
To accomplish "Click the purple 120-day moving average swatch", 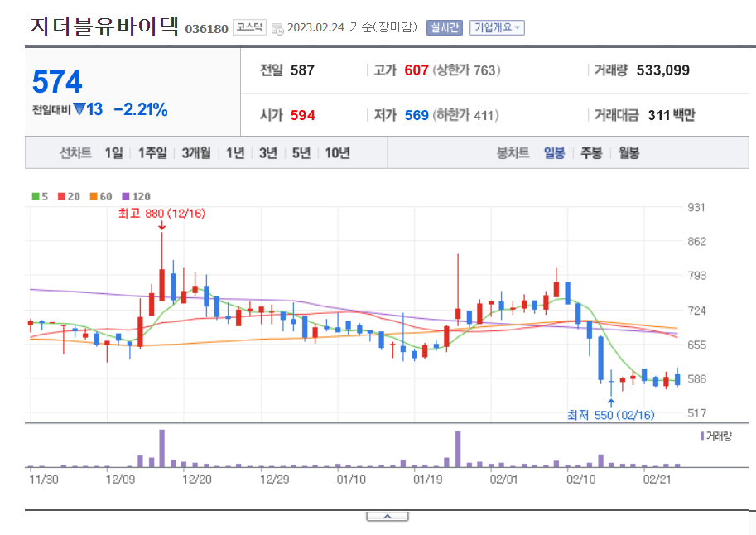I will 126,196.
